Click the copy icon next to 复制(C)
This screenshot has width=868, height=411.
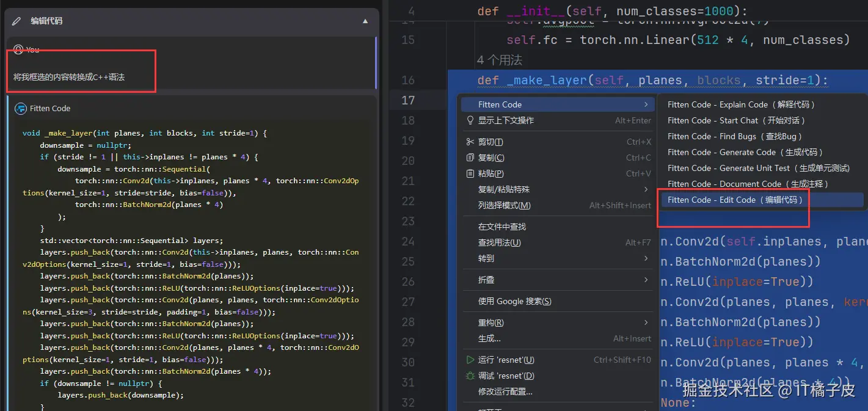click(x=470, y=158)
